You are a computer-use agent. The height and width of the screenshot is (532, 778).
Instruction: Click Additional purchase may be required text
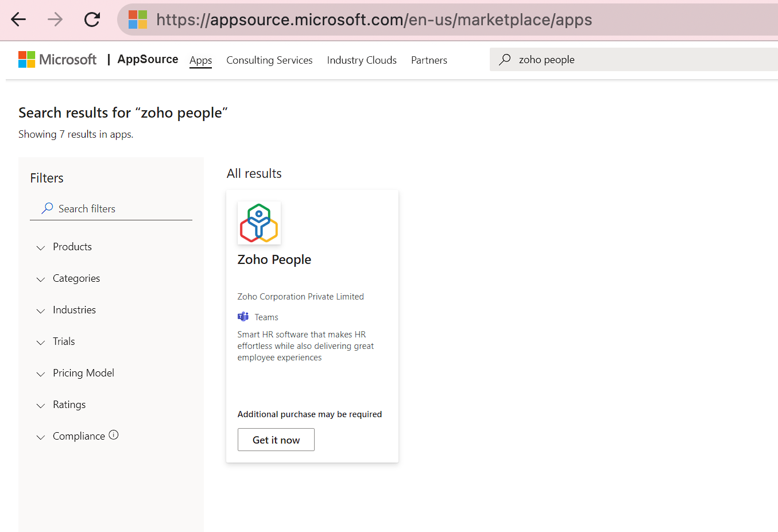[x=309, y=414]
